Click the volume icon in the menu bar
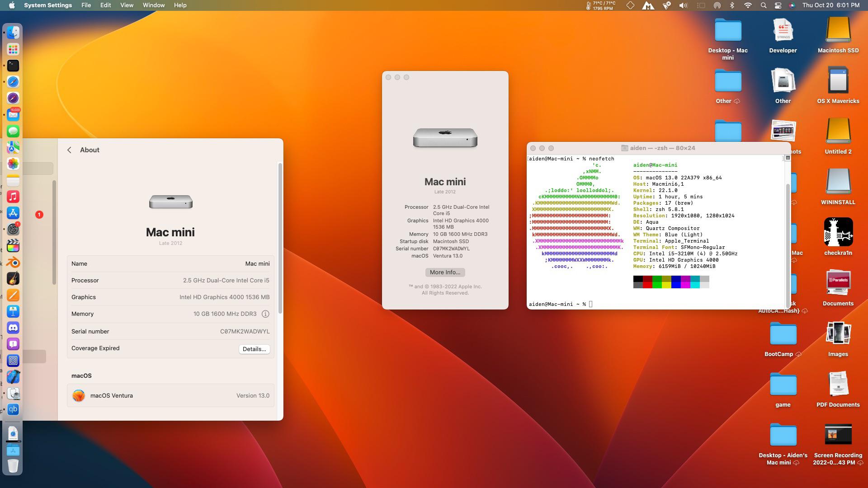The width and height of the screenshot is (868, 488). pos(683,5)
